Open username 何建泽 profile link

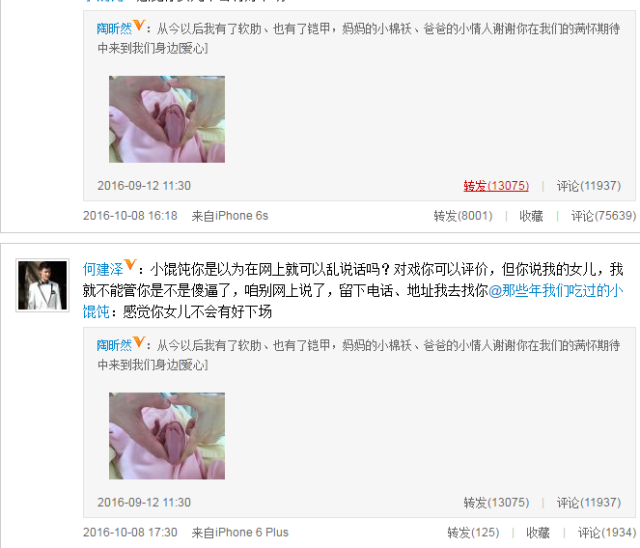pos(103,269)
